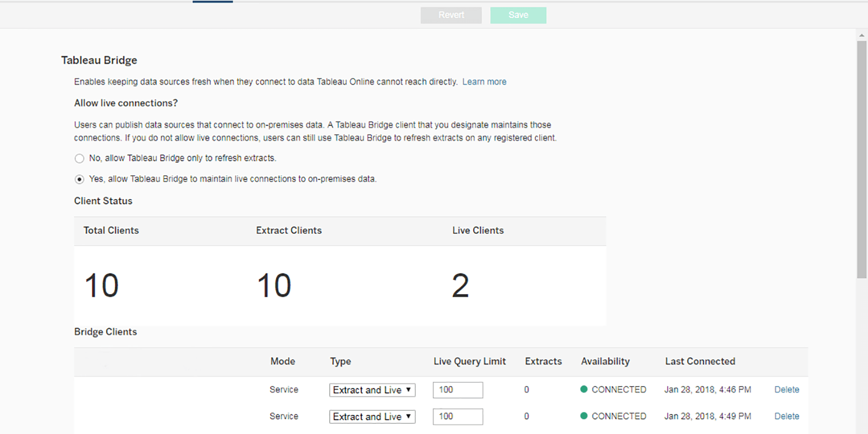Open the Type dropdown for the 4:49 PM client
The width and height of the screenshot is (868, 434).
[372, 417]
